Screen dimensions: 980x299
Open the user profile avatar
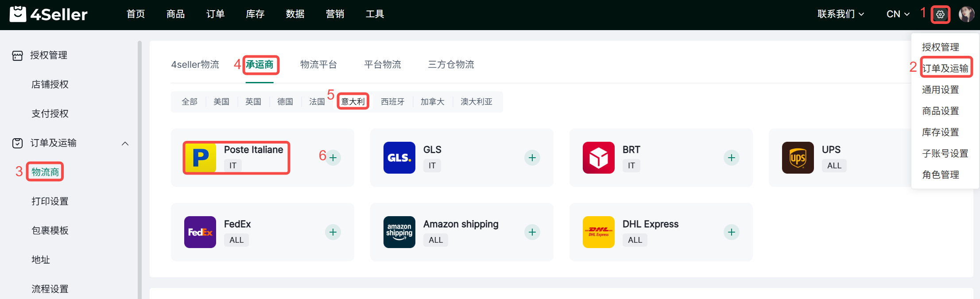pyautogui.click(x=966, y=14)
